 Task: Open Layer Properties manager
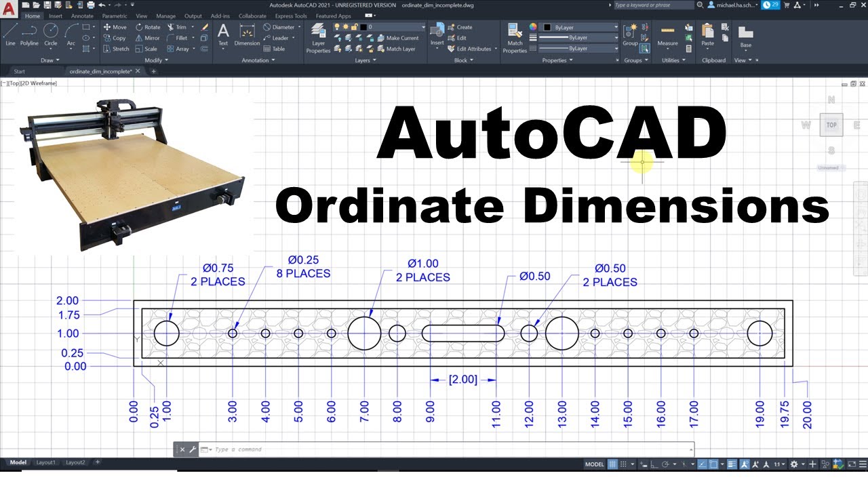[x=318, y=38]
